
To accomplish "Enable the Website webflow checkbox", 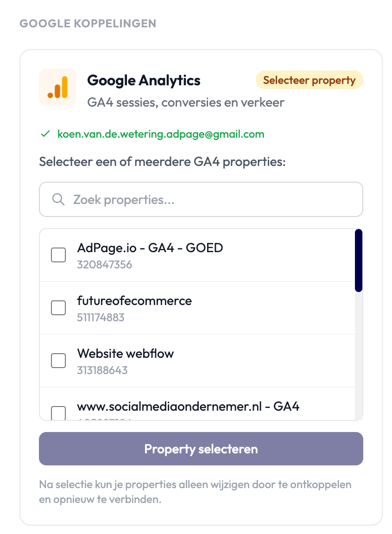I will [x=58, y=360].
